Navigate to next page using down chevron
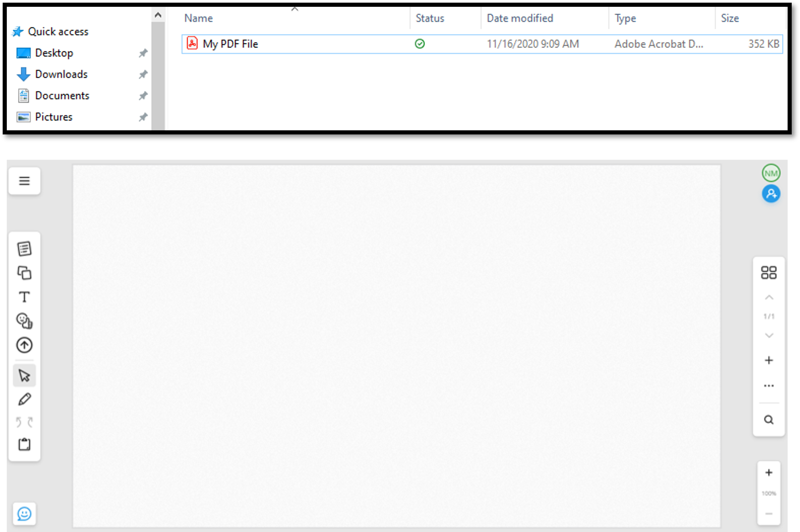This screenshot has width=800, height=532. [769, 334]
